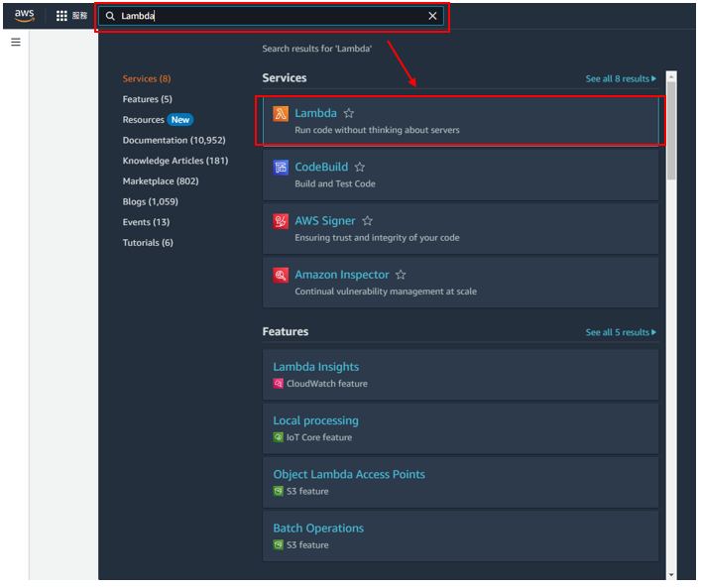See all 8 services results
701x588 pixels.
pyautogui.click(x=621, y=78)
